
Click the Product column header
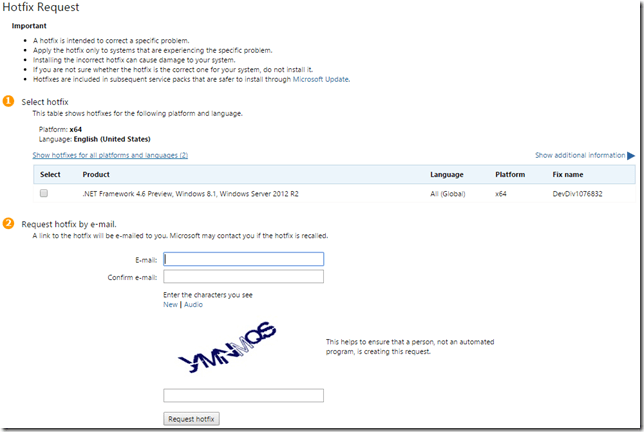coord(96,174)
